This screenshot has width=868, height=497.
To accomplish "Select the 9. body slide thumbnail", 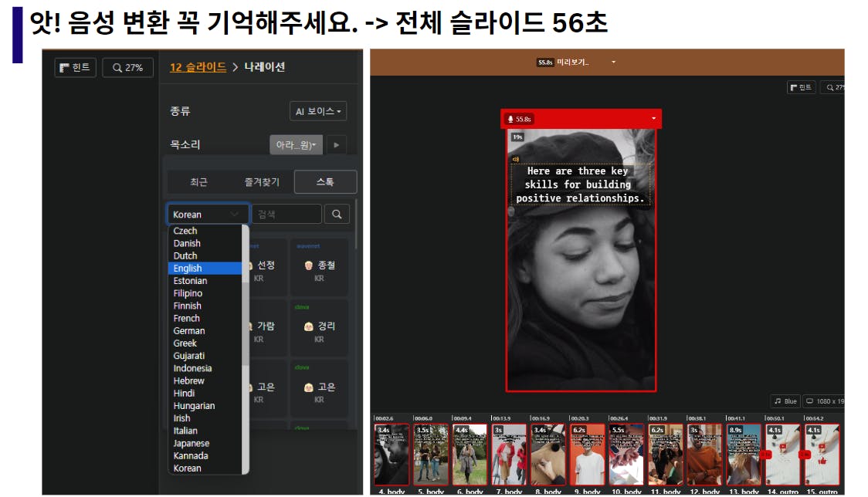I will point(588,455).
